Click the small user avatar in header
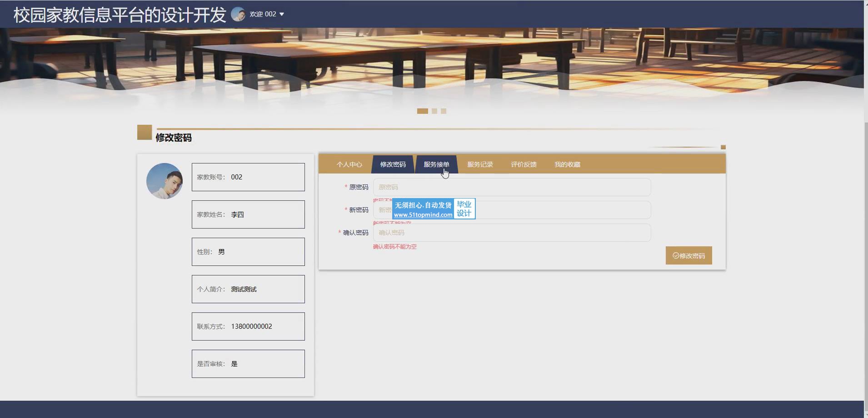 [238, 14]
